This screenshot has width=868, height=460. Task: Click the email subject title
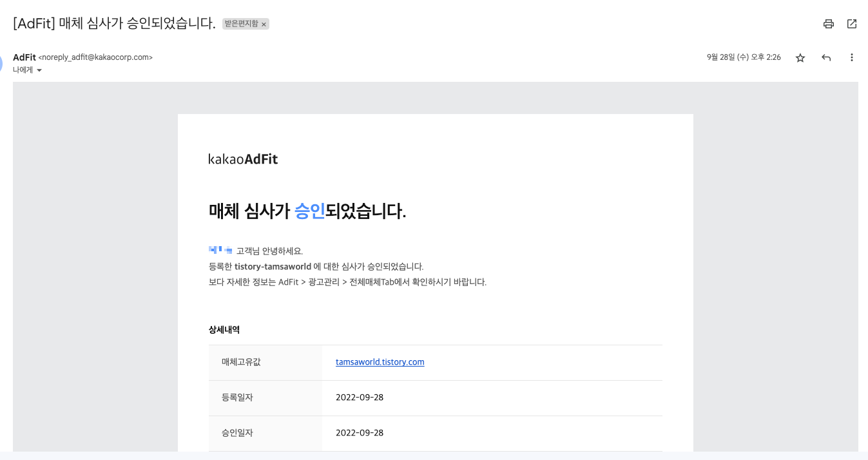click(x=114, y=24)
